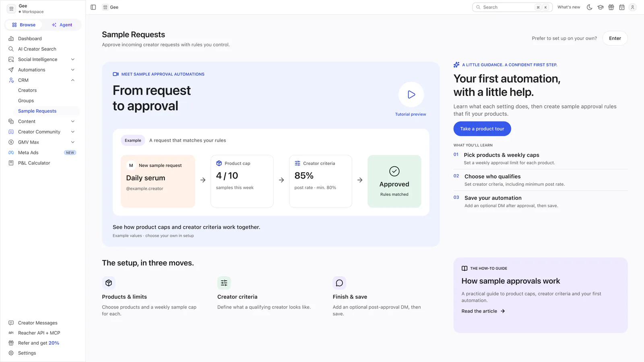The width and height of the screenshot is (644, 362).
Task: Focus the Search field
Action: (512, 7)
